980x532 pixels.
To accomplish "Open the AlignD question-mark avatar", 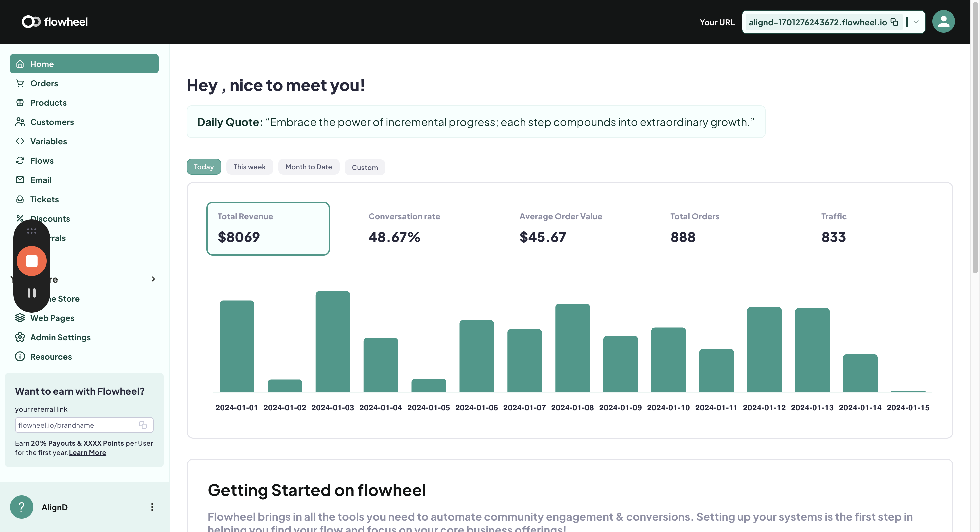I will [x=22, y=507].
